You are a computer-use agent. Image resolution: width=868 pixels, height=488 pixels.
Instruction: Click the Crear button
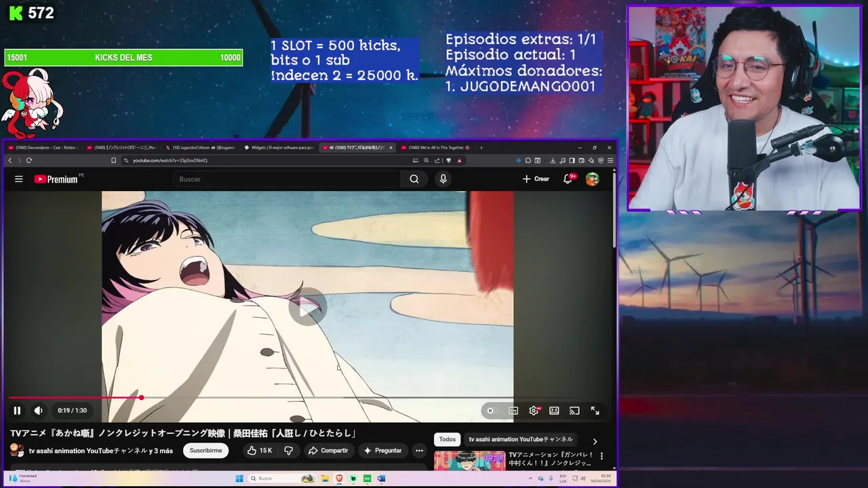536,179
